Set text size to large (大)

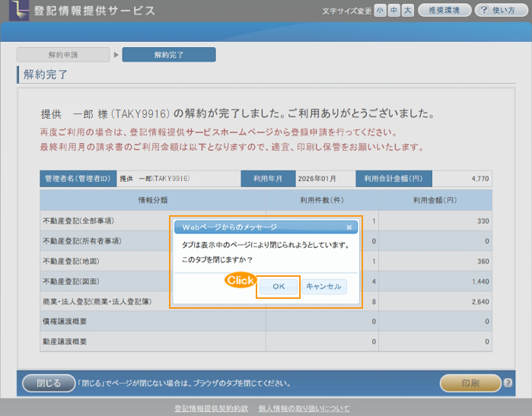[x=407, y=11]
